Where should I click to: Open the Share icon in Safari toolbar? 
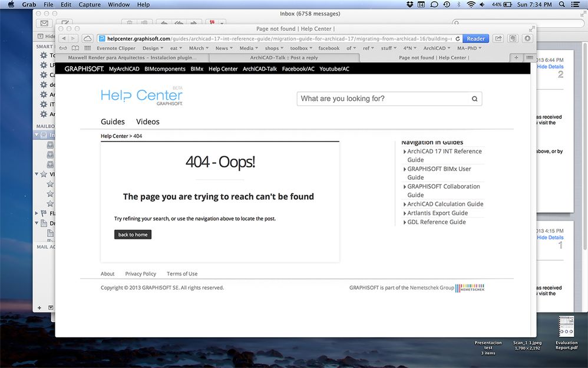coord(498,39)
